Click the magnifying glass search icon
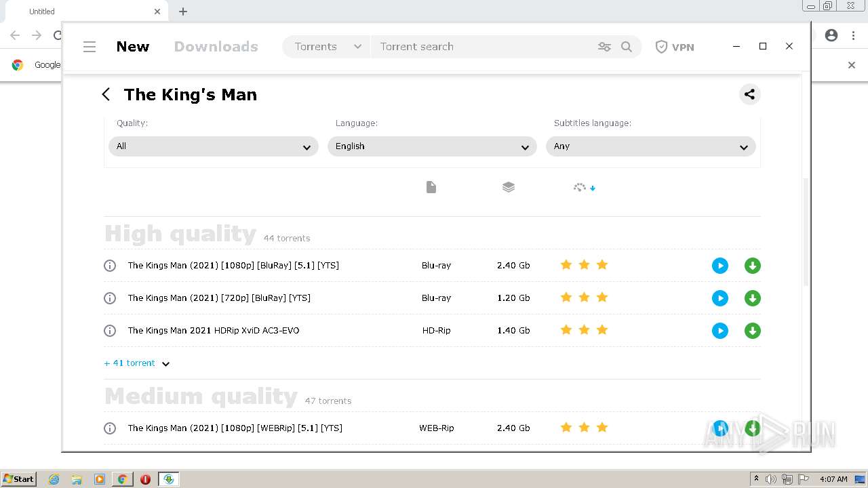 click(627, 47)
